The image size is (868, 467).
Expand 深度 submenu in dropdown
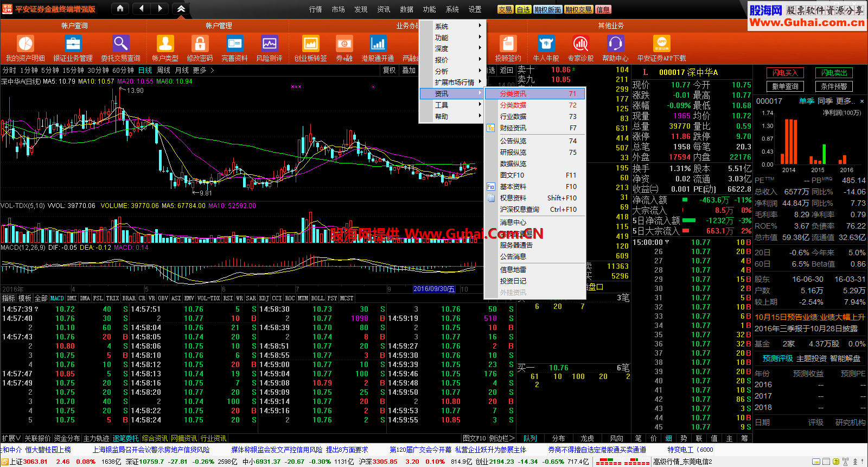(452, 49)
